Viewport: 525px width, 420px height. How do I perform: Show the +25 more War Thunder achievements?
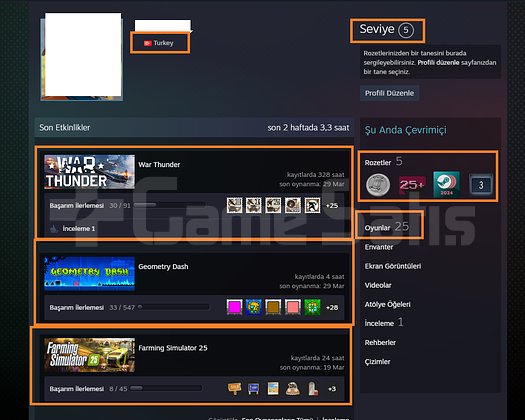click(332, 206)
